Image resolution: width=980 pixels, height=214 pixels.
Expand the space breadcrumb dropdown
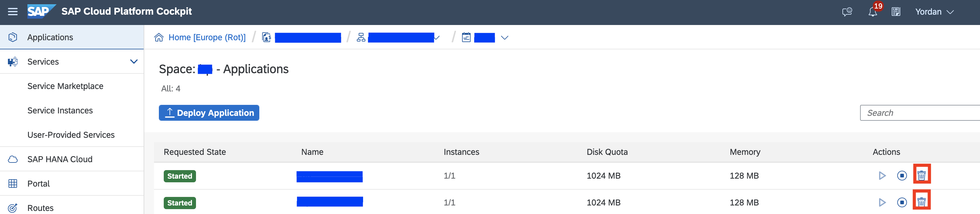pos(505,38)
